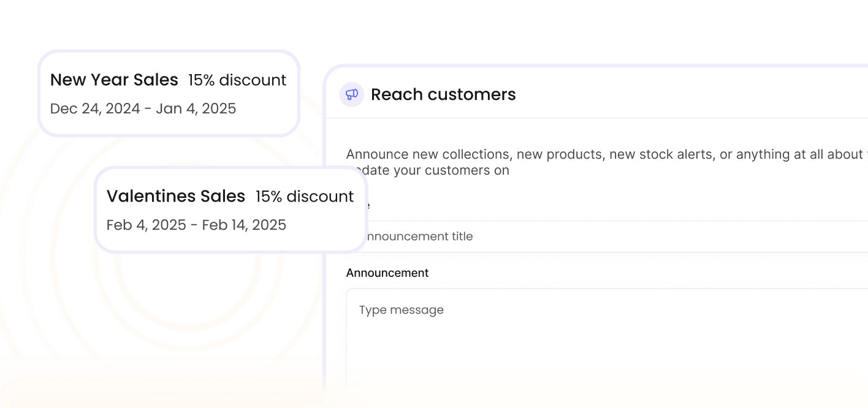Pick the Dec 24, 2024 start date
Screen dimensions: 868x408
95,109
